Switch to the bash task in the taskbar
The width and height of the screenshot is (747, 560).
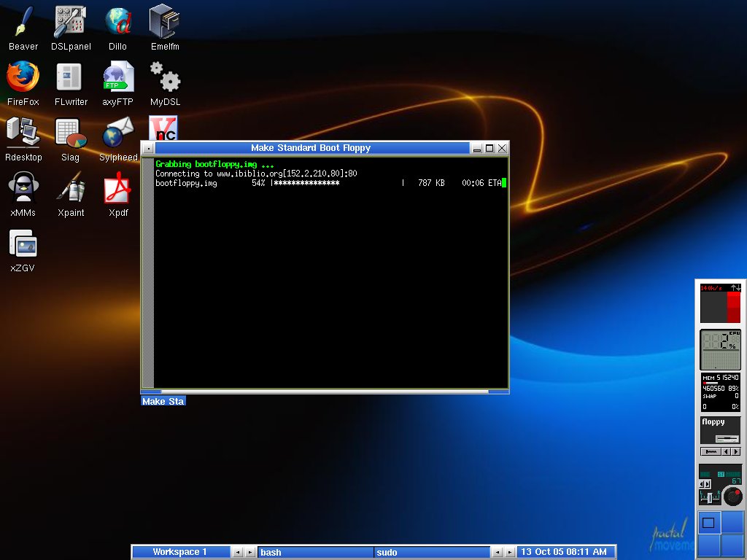pyautogui.click(x=315, y=553)
